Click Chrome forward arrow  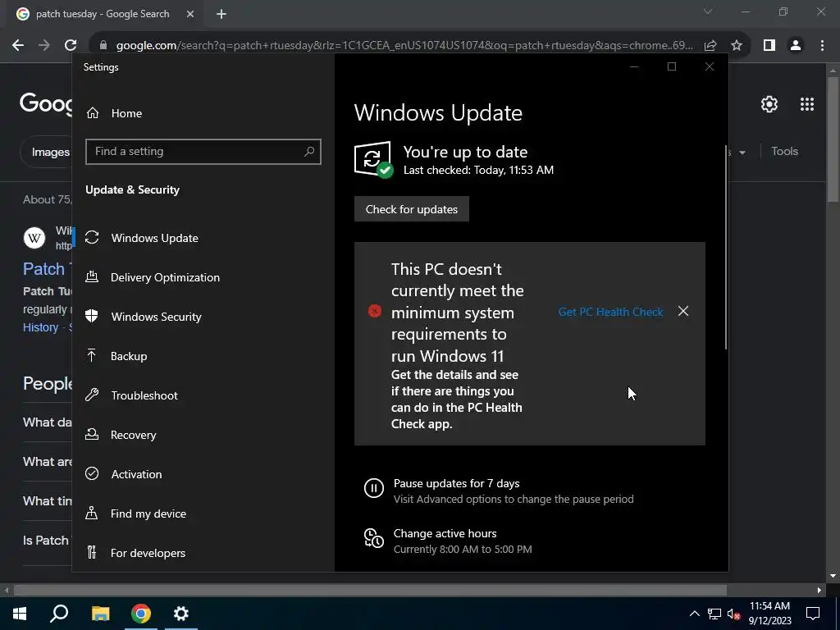(44, 46)
